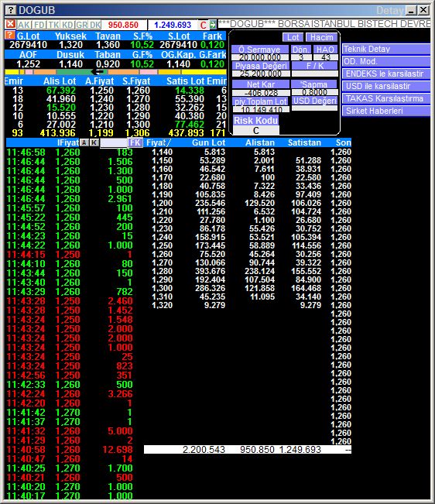Viewport: 435px width, 504px height.
Task: Select the DK toolbar button
Action: [x=95, y=25]
